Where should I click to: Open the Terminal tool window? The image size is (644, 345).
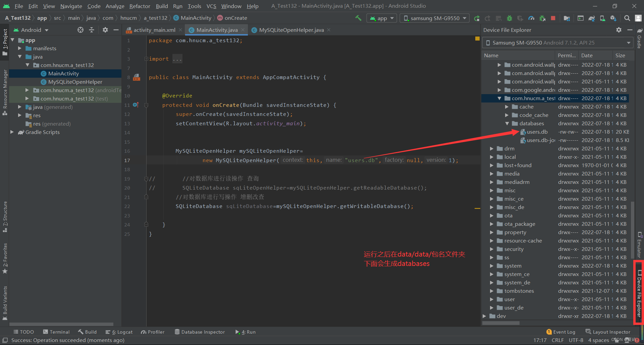pos(56,332)
